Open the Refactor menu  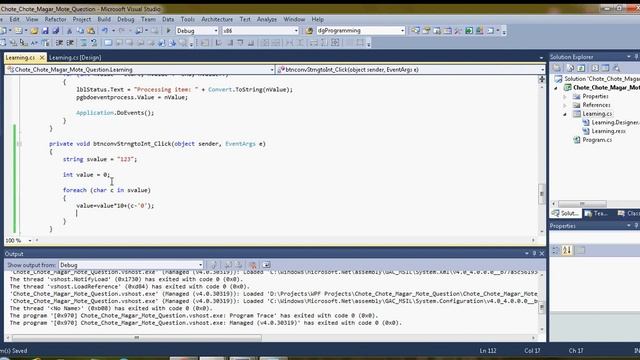(x=55, y=19)
